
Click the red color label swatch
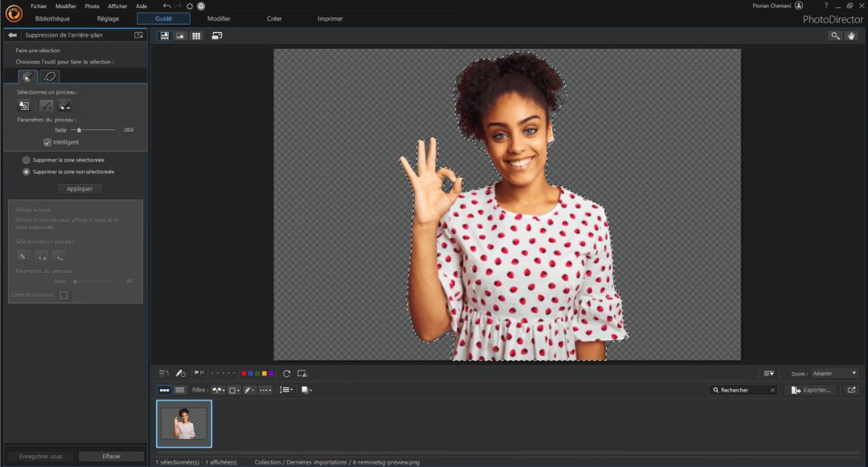(244, 373)
